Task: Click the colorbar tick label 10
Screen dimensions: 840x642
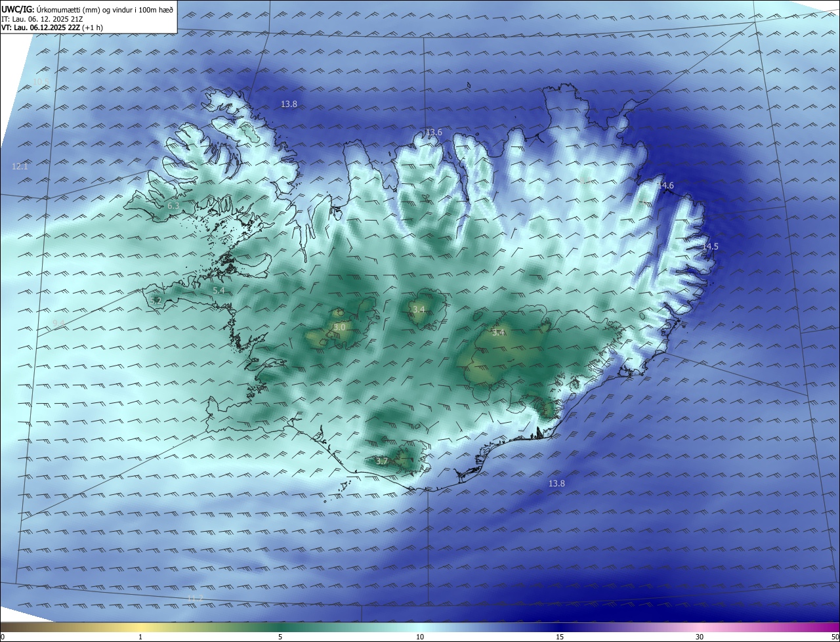Action: tap(420, 637)
